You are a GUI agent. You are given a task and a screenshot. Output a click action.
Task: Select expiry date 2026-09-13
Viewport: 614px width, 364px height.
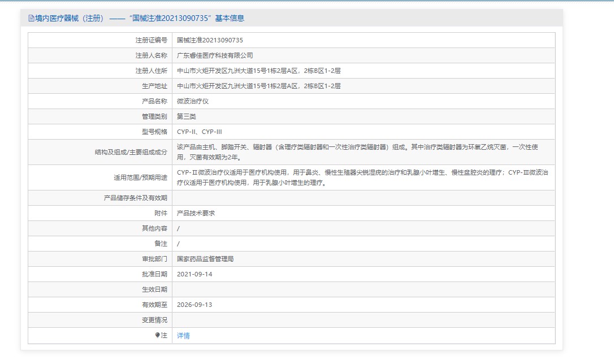pyautogui.click(x=194, y=305)
